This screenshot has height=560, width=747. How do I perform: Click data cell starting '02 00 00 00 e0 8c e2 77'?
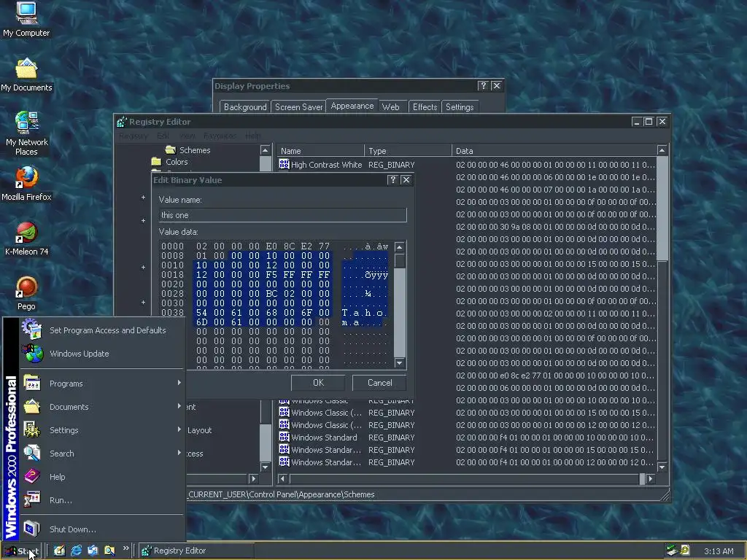[x=555, y=376]
